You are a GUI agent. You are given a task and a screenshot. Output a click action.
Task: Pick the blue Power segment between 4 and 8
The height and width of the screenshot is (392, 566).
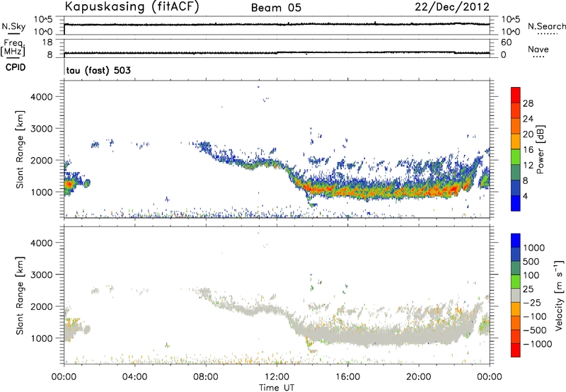coord(516,188)
